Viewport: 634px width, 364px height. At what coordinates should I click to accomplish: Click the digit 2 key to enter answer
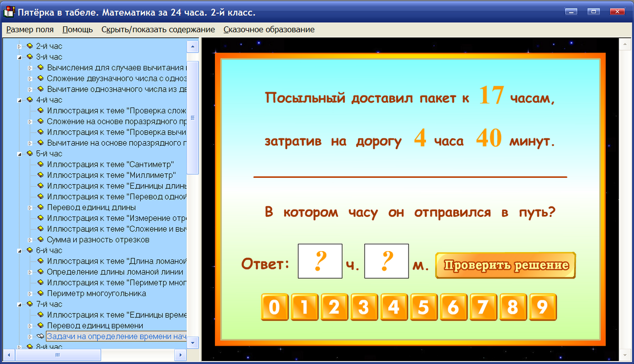(x=334, y=307)
